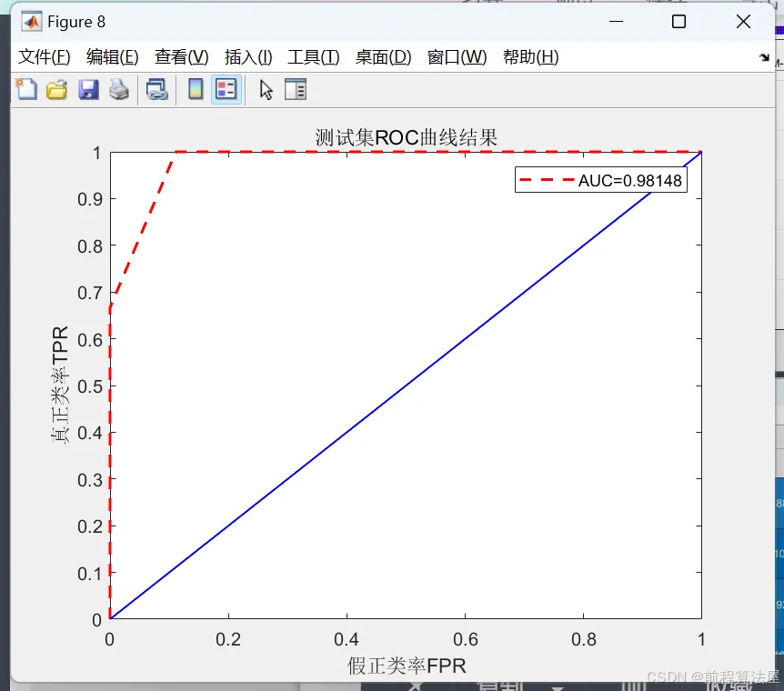The height and width of the screenshot is (691, 784).
Task: Expand the 桌面(D) menu
Action: [x=383, y=56]
